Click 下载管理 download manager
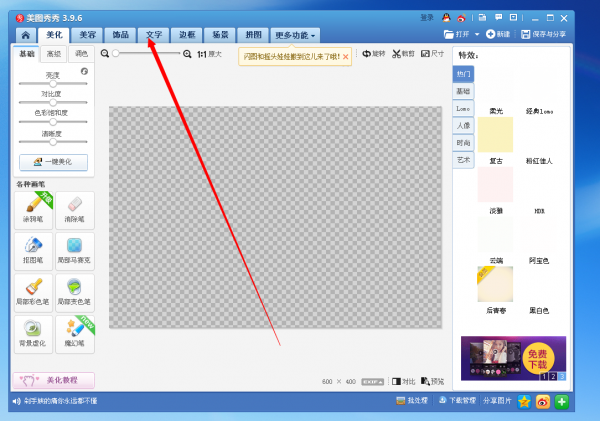Image resolution: width=600 pixels, height=421 pixels. (457, 400)
